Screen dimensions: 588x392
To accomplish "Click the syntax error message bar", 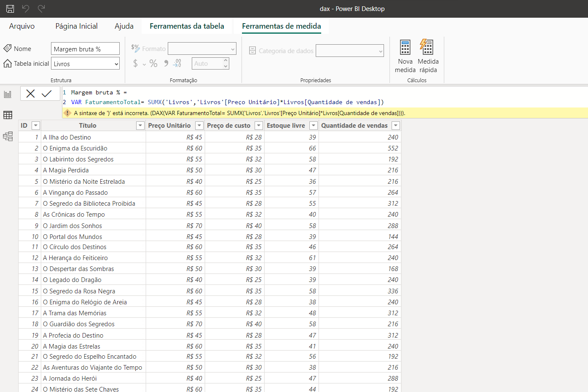I will [x=325, y=113].
